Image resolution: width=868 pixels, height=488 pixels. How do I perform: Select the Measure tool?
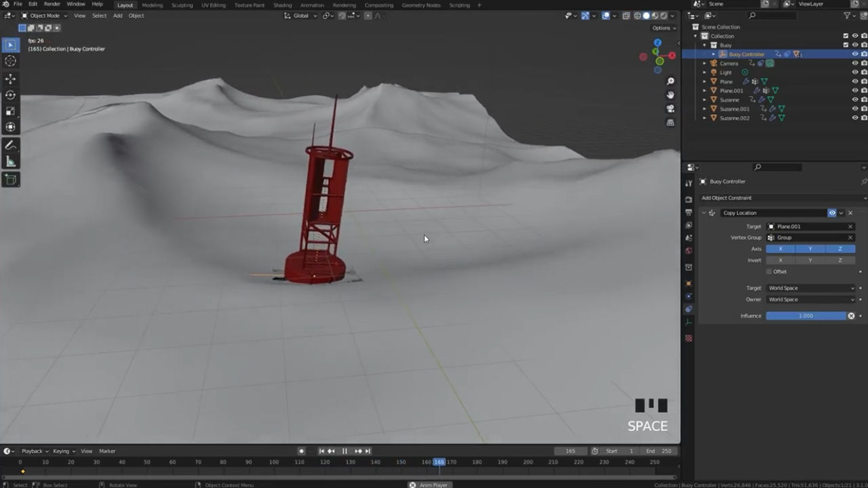(x=10, y=161)
